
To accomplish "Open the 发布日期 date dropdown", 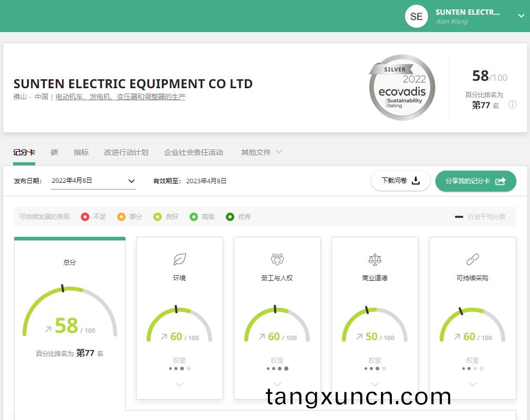I will pos(93,181).
